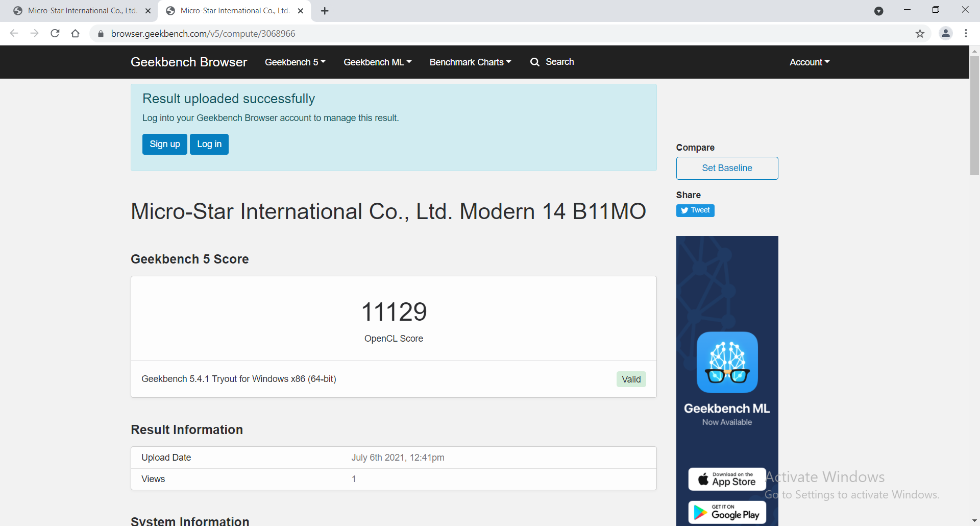The width and height of the screenshot is (980, 526).
Task: Click the Result Information heading
Action: tap(187, 429)
